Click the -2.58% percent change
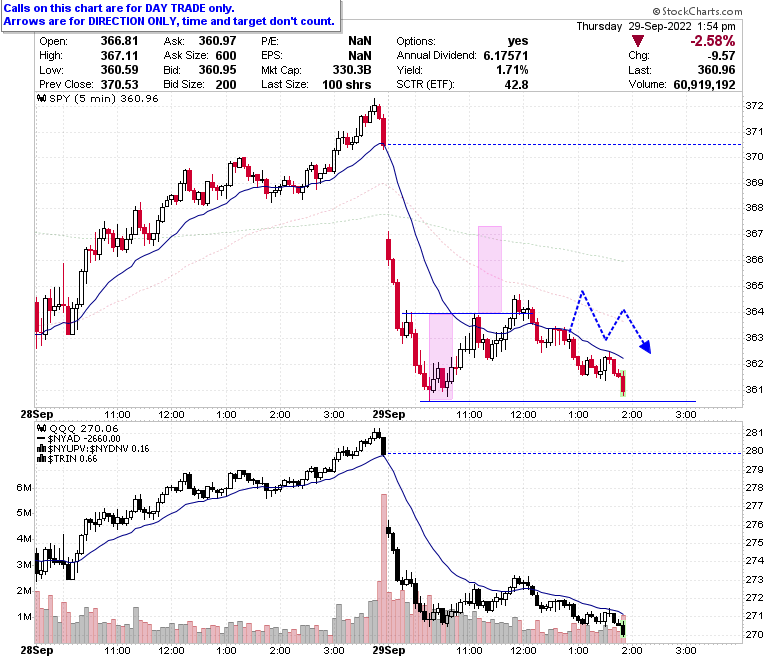The height and width of the screenshot is (659, 780). 712,41
